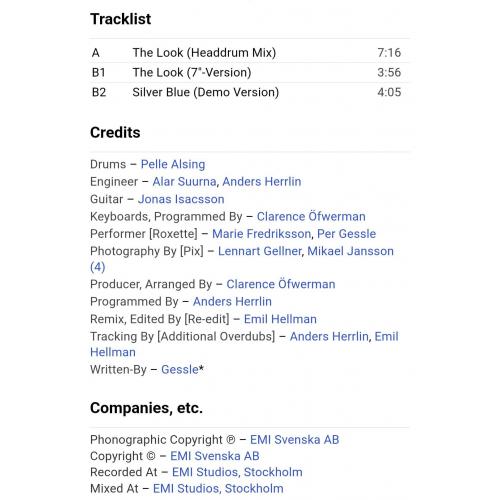500x500 pixels.
Task: Open the Jonas Isacsson guitar credit
Action: (181, 199)
